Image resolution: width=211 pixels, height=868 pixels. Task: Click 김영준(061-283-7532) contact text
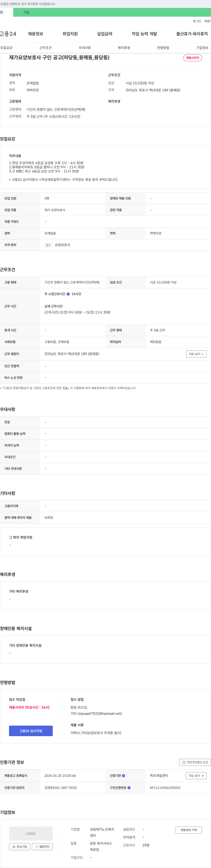pyautogui.click(x=61, y=788)
